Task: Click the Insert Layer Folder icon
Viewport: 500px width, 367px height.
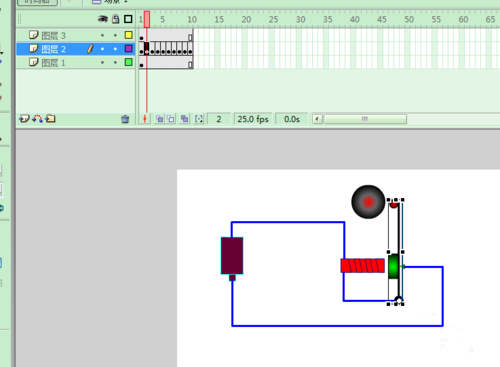Action: coord(50,118)
